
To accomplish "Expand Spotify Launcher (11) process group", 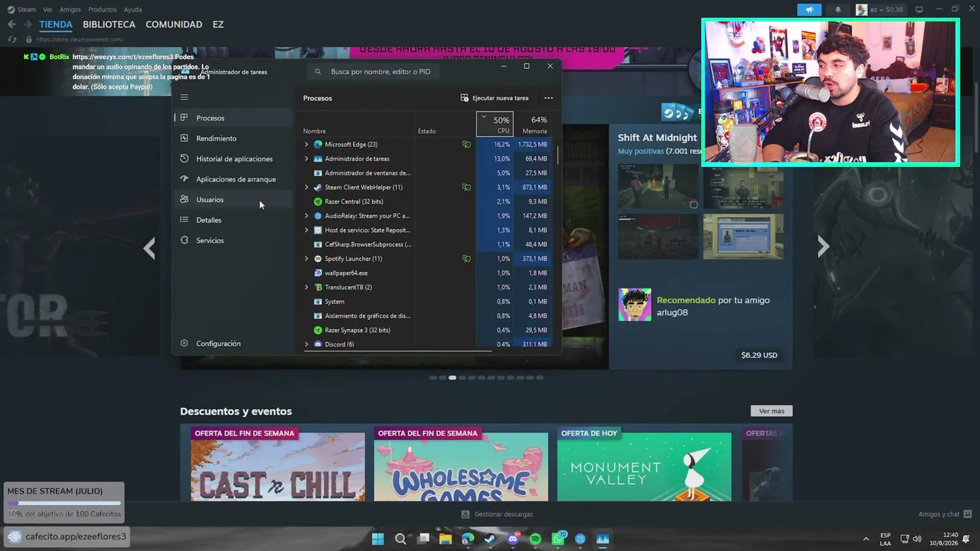I will coord(306,259).
